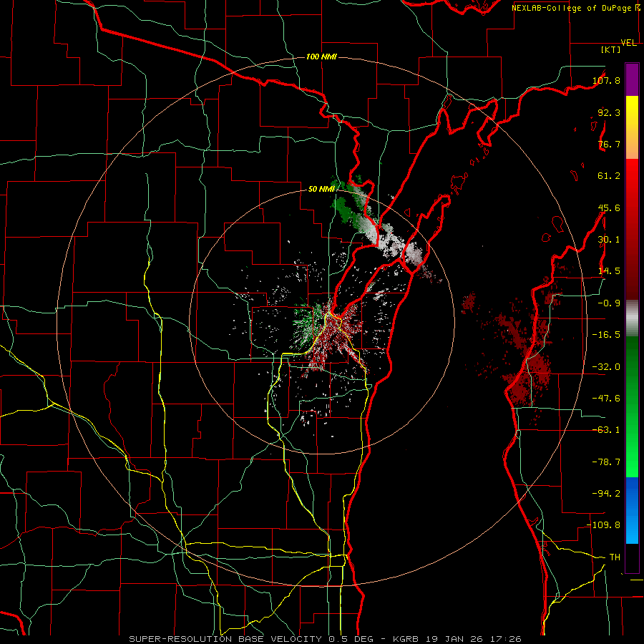Click the TH threshold label
The width and height of the screenshot is (644, 644).
[615, 557]
